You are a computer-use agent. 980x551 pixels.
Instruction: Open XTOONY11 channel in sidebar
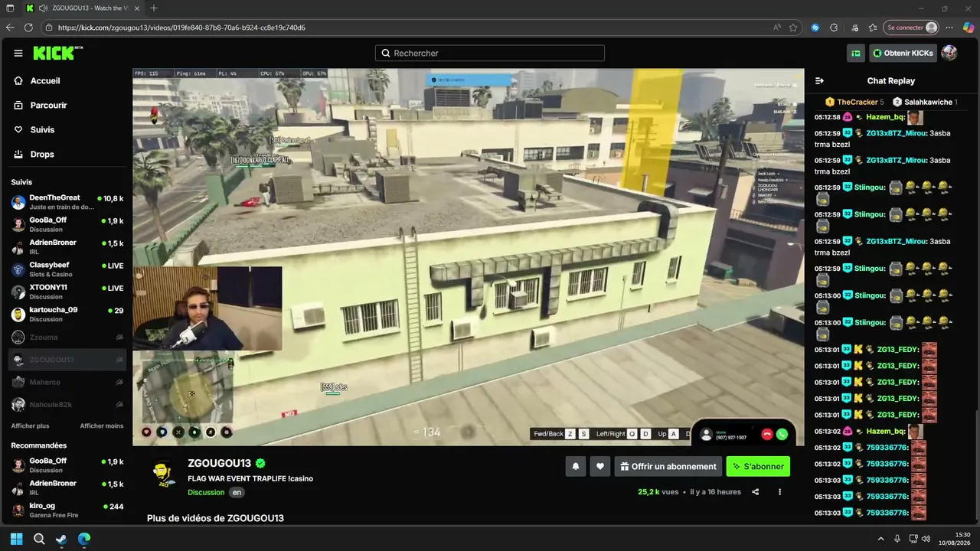(67, 292)
